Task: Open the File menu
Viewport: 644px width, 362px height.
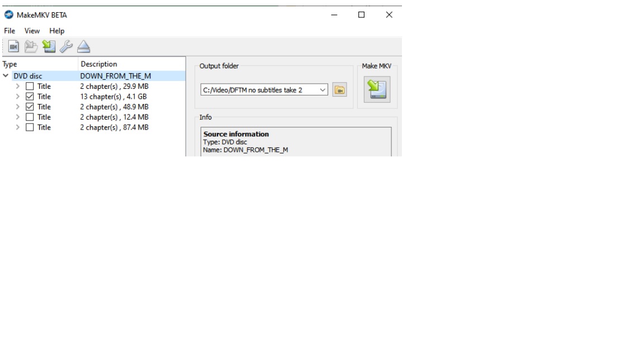Action: tap(10, 31)
